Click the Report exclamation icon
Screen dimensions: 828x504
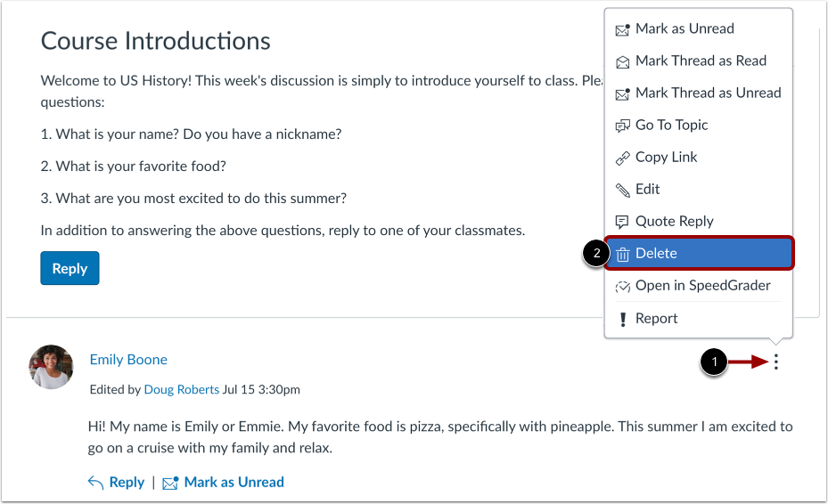pos(622,319)
